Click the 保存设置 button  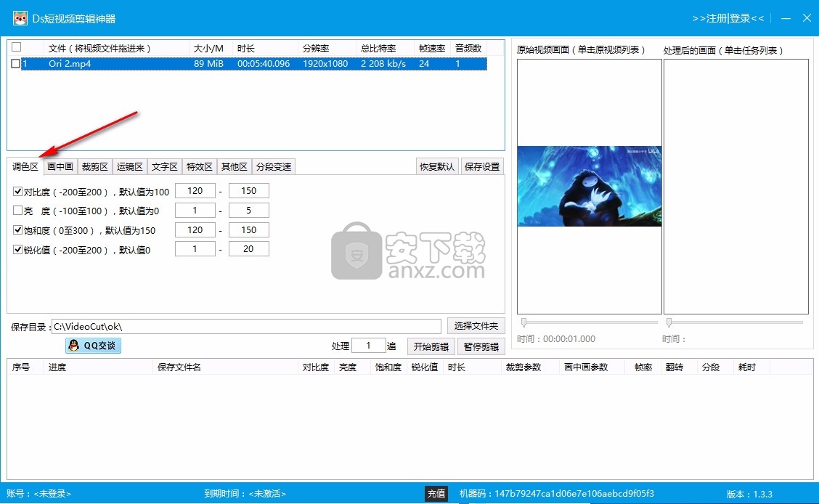click(482, 166)
